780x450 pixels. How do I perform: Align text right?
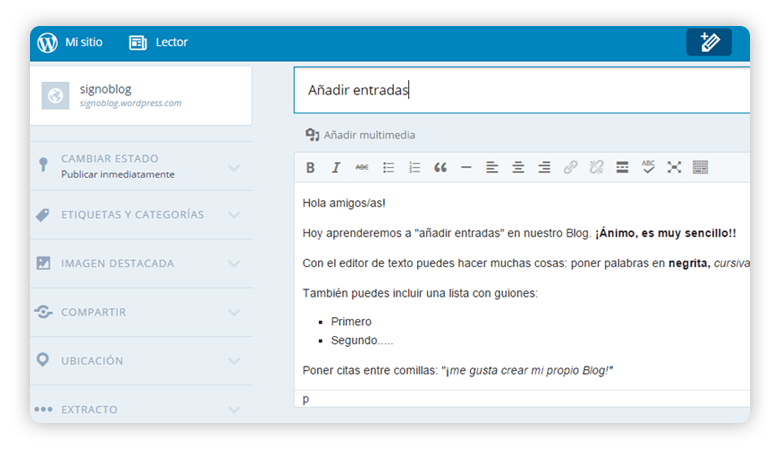click(x=544, y=168)
